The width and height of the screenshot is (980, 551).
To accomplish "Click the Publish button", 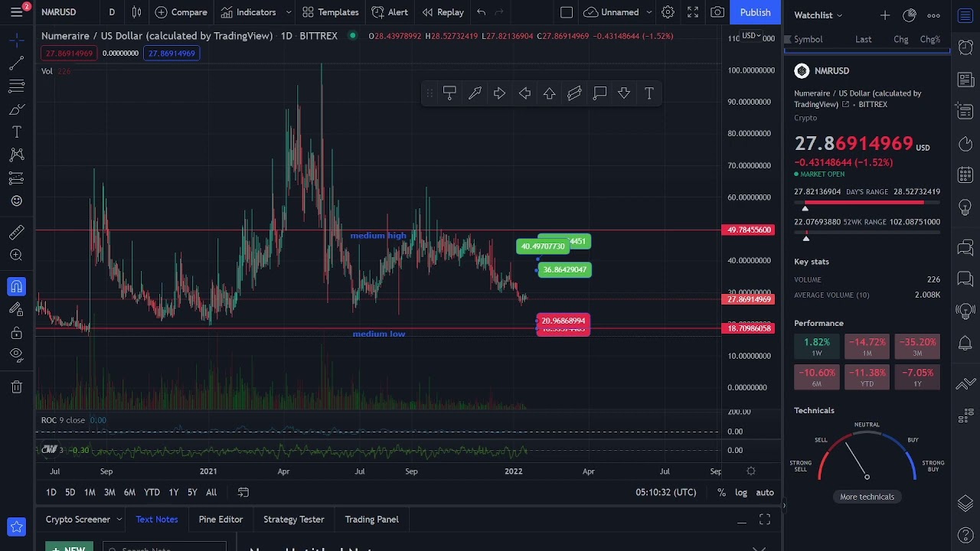I will tap(755, 12).
